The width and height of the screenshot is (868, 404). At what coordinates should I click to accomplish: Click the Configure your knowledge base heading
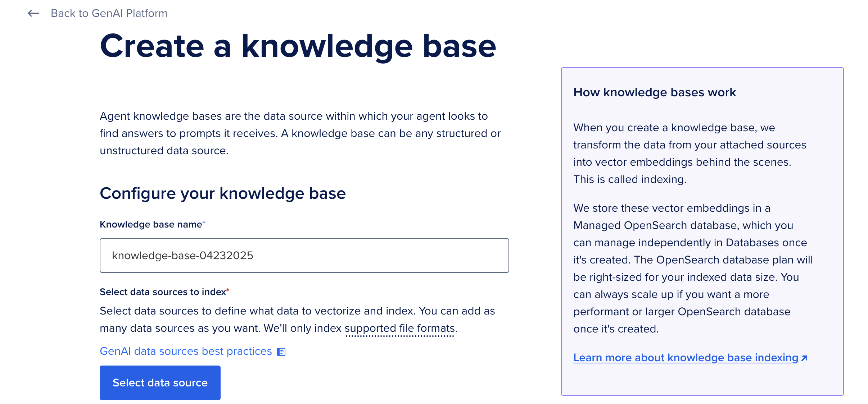click(222, 193)
